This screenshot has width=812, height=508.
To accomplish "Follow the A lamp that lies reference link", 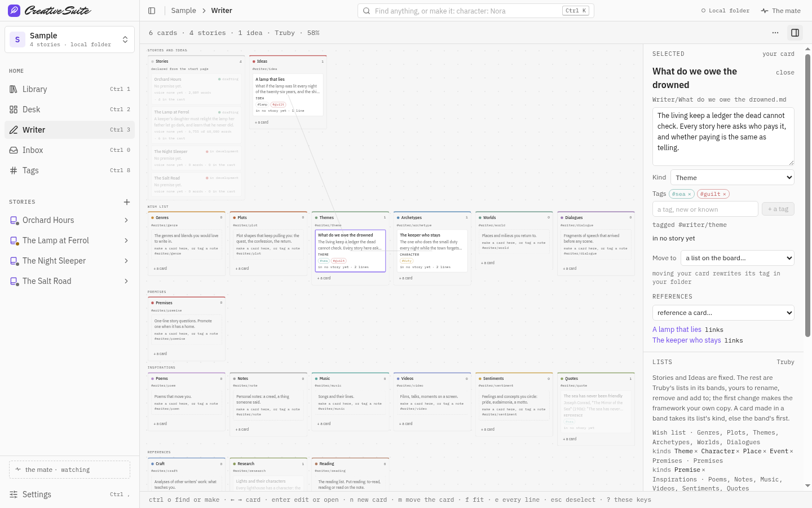I will point(677,330).
